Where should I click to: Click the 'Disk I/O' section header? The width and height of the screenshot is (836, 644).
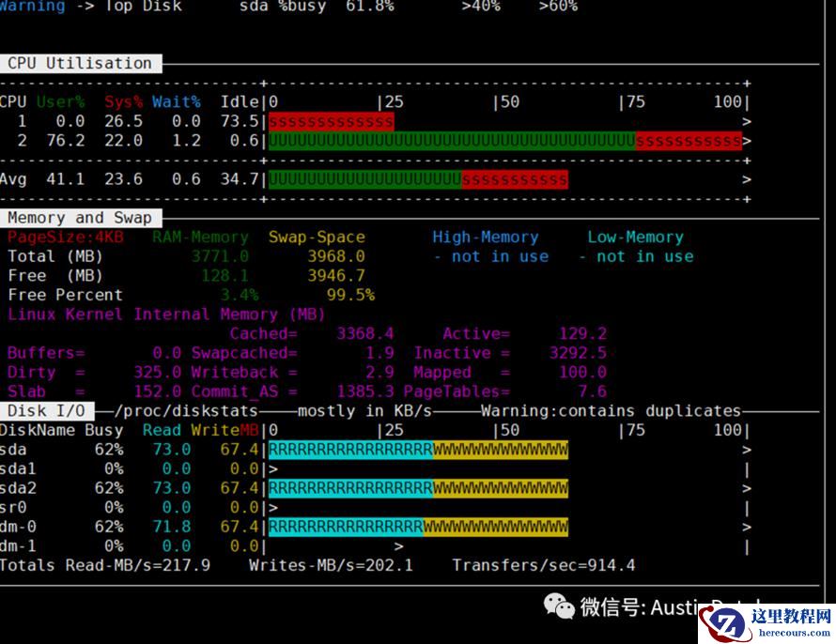(47, 410)
